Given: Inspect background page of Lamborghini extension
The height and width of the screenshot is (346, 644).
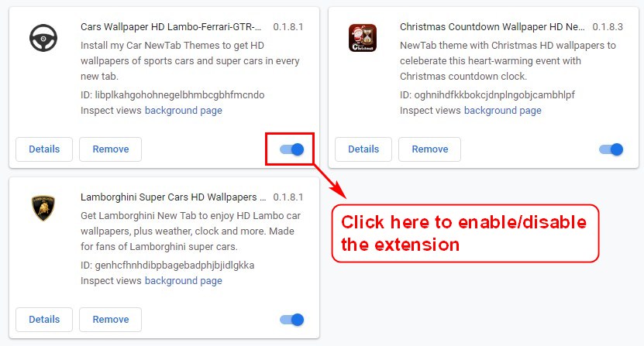Looking at the screenshot, I should (183, 281).
